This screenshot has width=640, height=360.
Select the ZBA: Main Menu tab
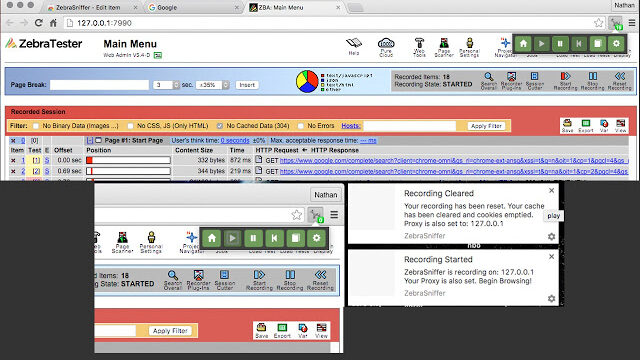(x=294, y=7)
